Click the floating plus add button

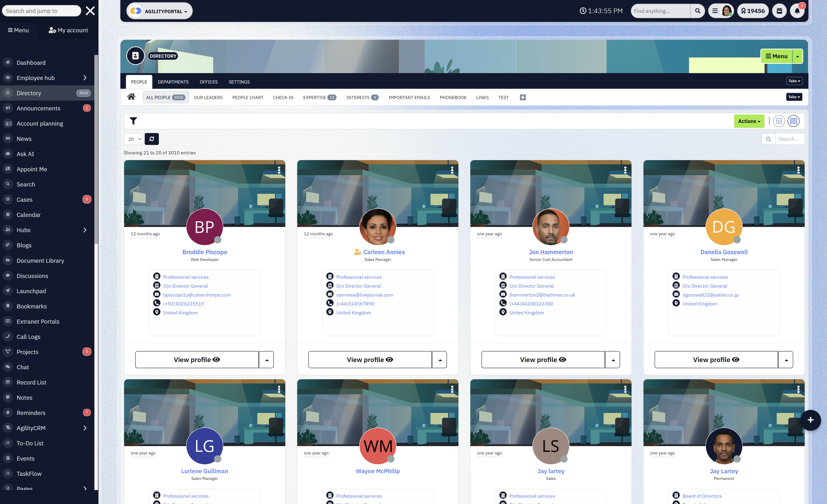(x=810, y=420)
